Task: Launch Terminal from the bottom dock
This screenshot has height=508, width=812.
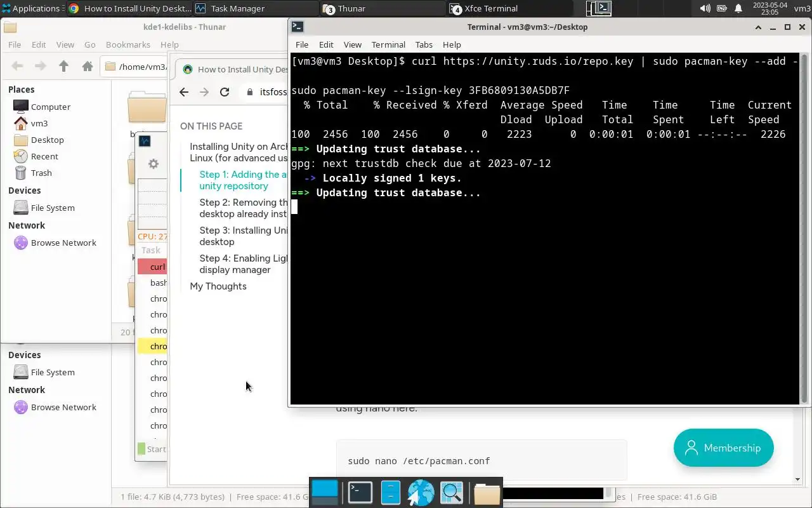Action: click(x=360, y=493)
